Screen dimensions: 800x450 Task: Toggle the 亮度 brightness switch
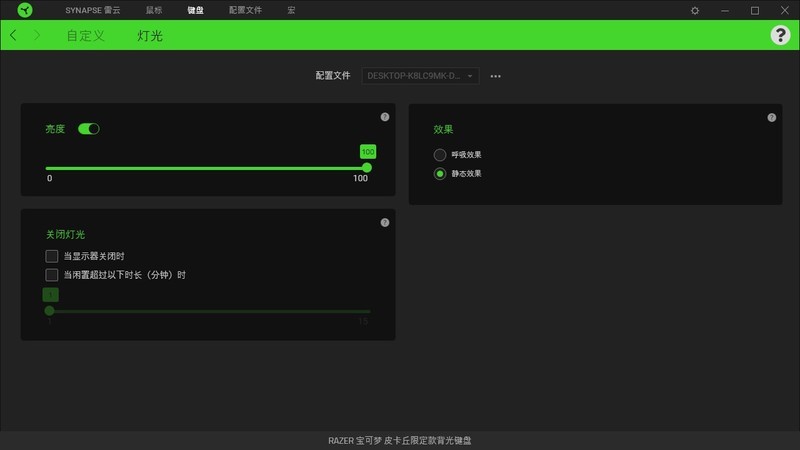[x=89, y=129]
